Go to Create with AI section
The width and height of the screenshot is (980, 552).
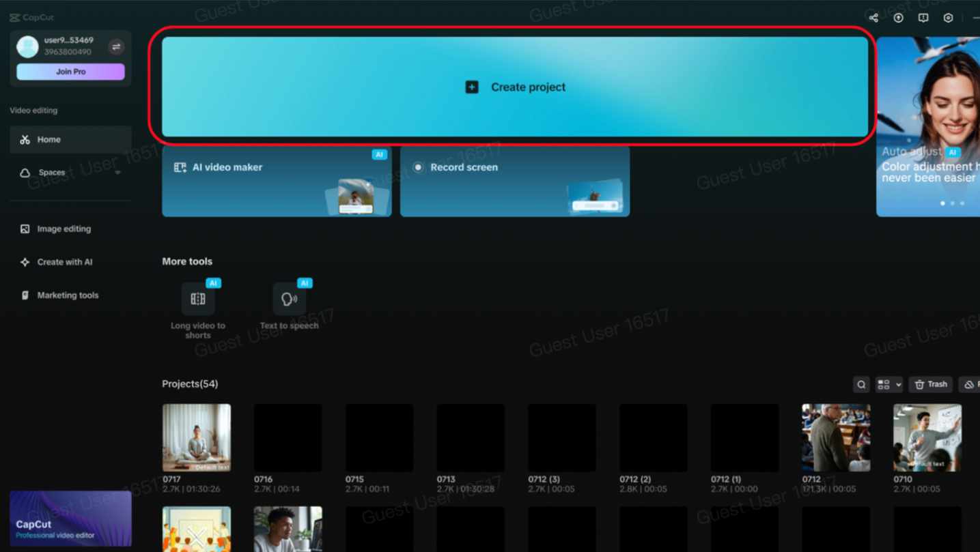(64, 262)
